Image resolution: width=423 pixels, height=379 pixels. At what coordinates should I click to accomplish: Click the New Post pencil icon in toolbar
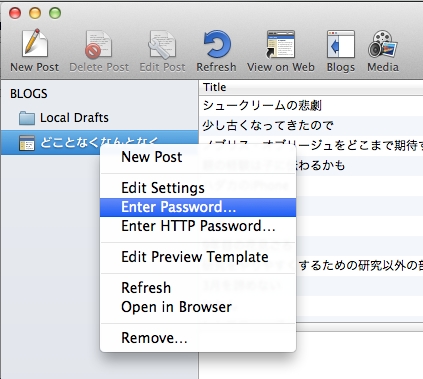(35, 43)
